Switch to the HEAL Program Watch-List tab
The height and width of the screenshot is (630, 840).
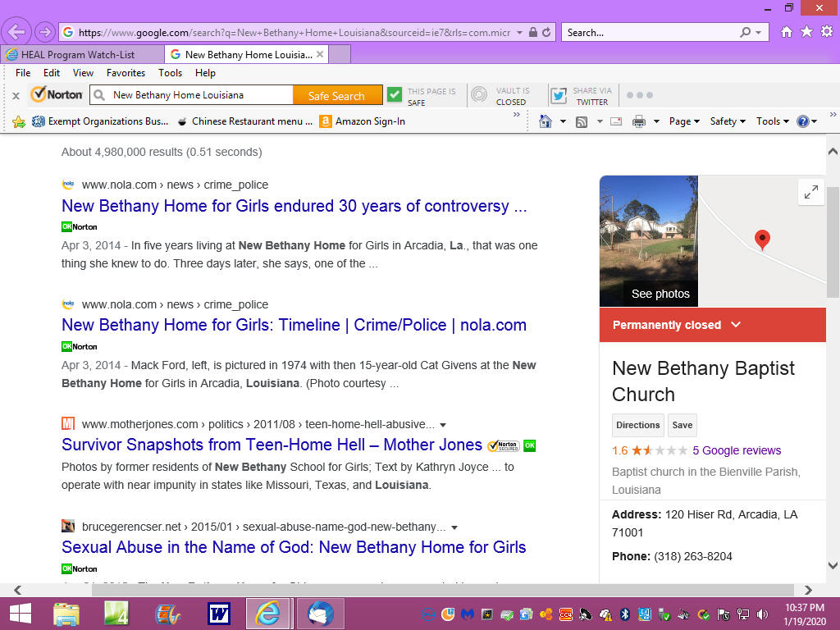83,55
